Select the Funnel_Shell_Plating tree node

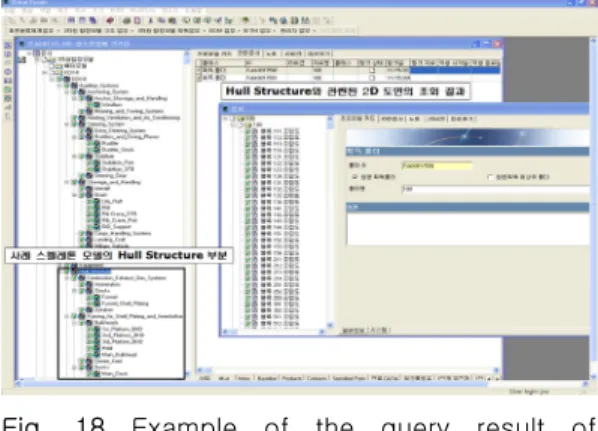[125, 303]
